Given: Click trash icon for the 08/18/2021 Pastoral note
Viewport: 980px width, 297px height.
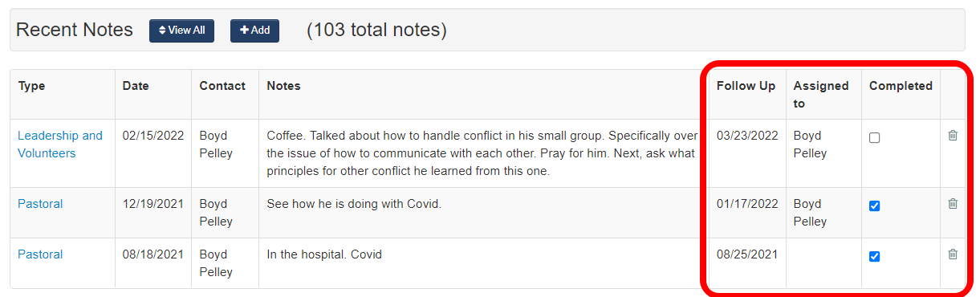Looking at the screenshot, I should point(953,254).
